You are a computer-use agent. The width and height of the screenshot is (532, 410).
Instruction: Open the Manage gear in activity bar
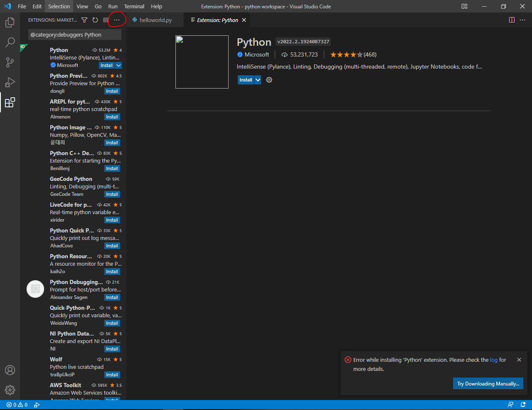10,390
